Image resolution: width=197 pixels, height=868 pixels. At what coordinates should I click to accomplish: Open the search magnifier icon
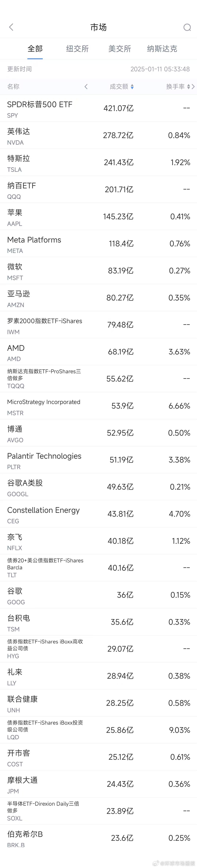(187, 27)
